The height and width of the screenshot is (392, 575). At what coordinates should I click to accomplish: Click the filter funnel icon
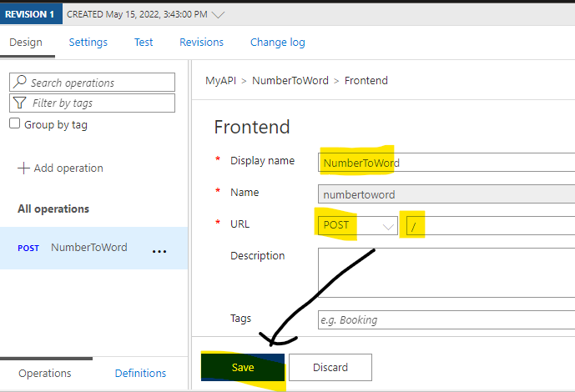pos(20,103)
